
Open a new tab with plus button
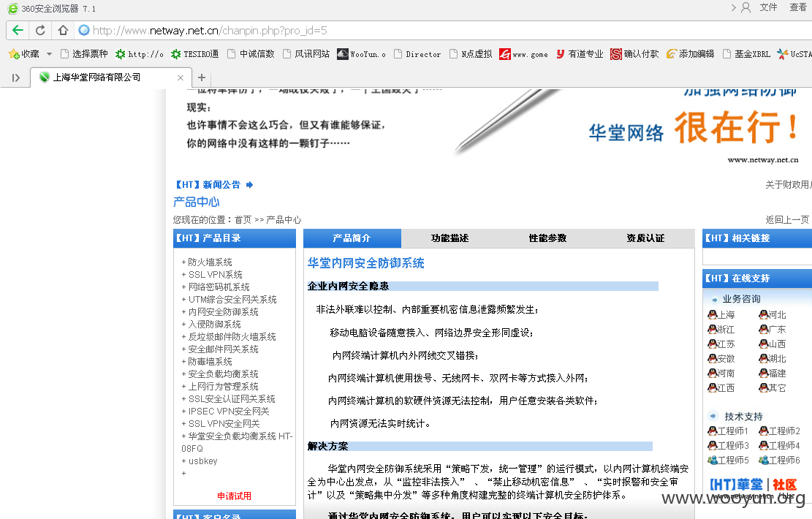click(x=202, y=77)
